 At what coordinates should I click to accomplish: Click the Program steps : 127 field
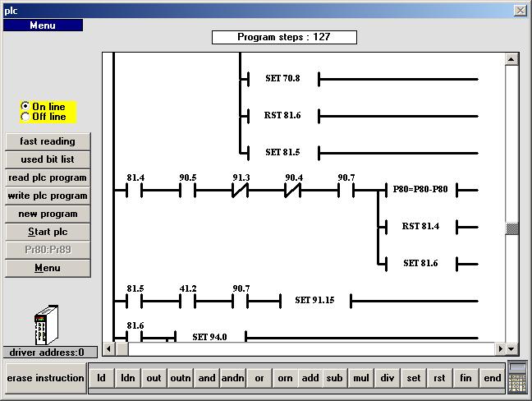point(284,37)
